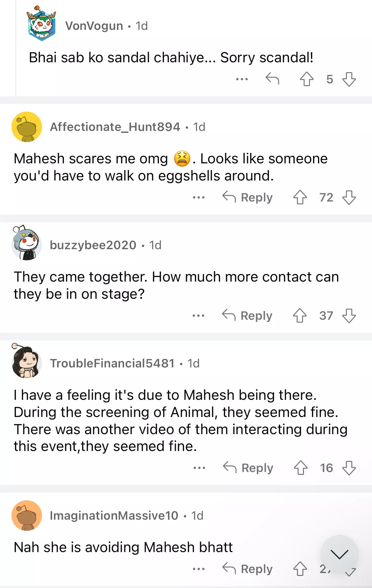Downvote buzzybee2020's comment
The width and height of the screenshot is (372, 588).
[349, 316]
